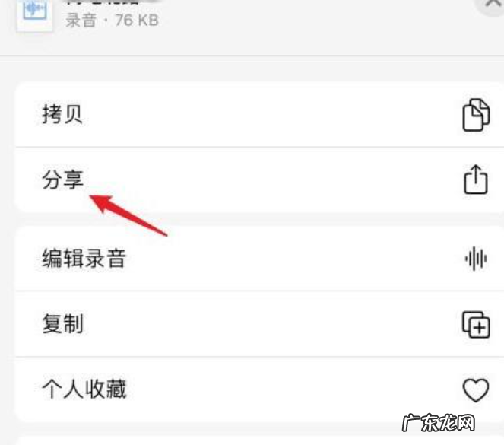The image size is (504, 445).
Task: Click the 录音 file type label
Action: coord(81,21)
